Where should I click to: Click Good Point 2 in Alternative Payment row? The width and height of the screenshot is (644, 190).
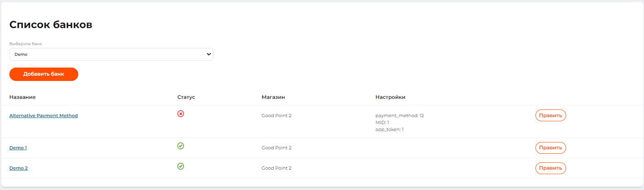point(277,116)
